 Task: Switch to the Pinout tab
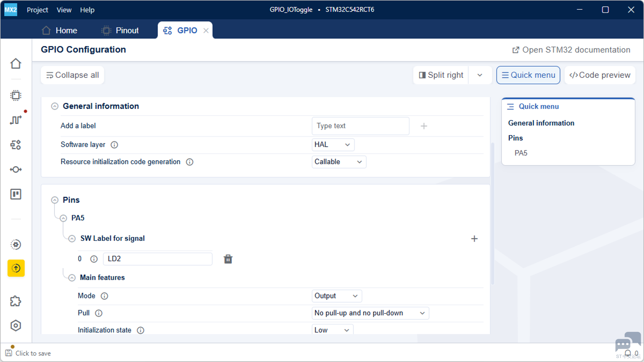(x=120, y=31)
